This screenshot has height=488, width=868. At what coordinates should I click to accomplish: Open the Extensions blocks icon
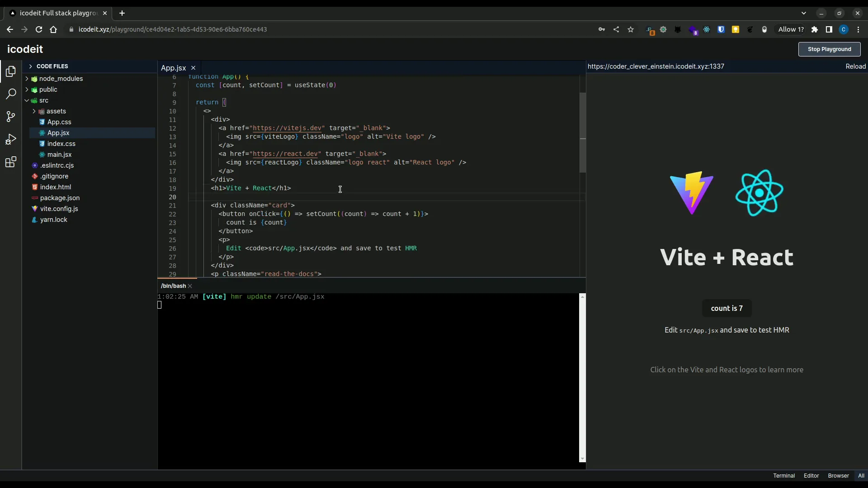tap(11, 162)
